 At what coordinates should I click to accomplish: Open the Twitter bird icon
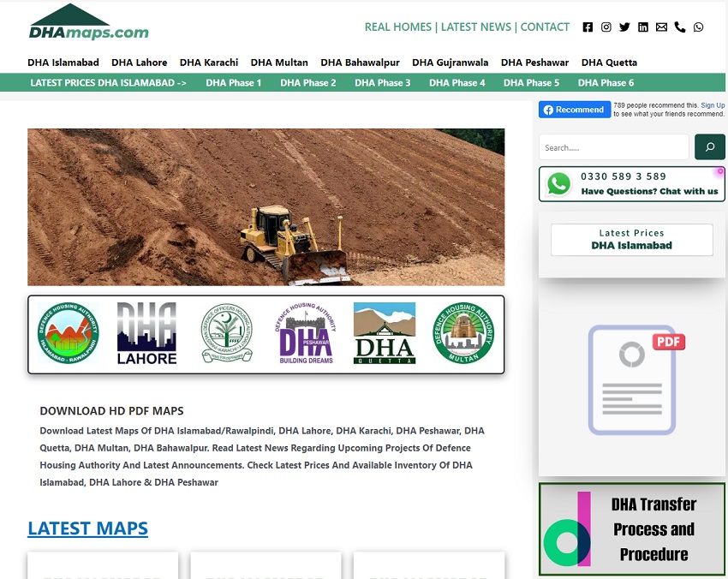tap(624, 27)
